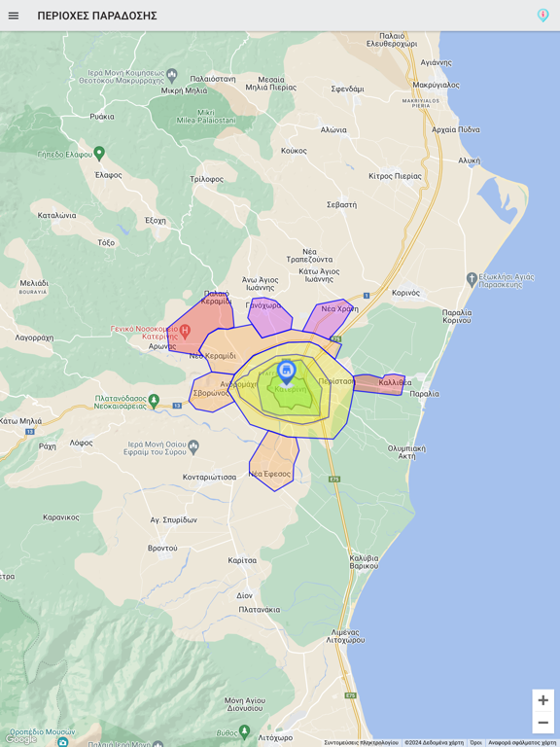Click the Αγ. Σπυρίδων label
The width and height of the screenshot is (560, 747).
(x=173, y=520)
